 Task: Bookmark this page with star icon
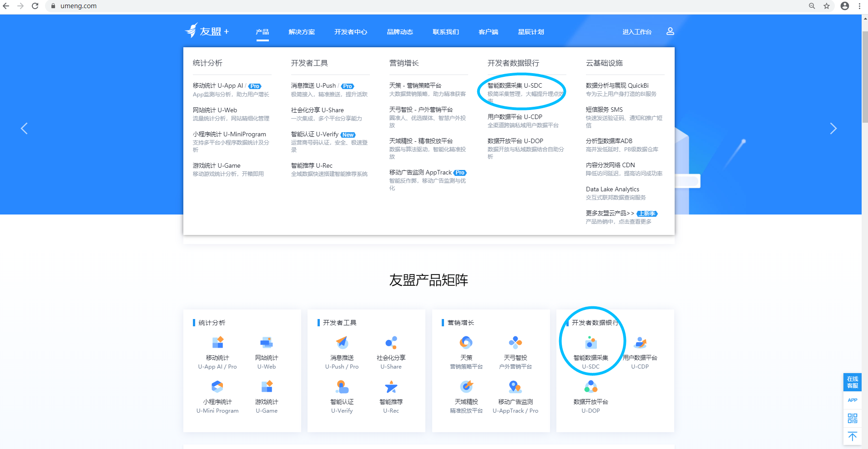(827, 6)
